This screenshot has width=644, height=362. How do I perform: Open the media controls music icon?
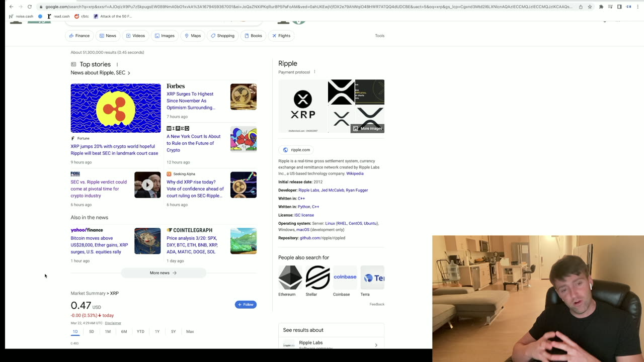[610, 7]
